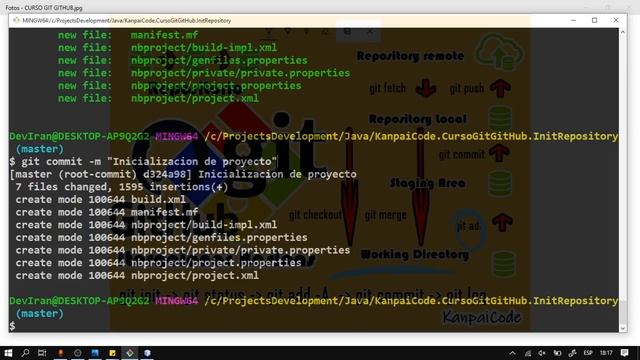Image resolution: width=640 pixels, height=360 pixels.
Task: Show hidden system tray icons
Action: (513, 353)
